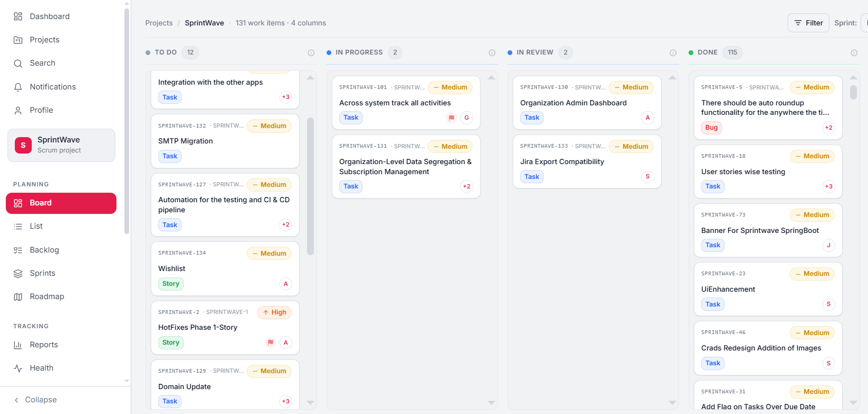Viewport: 868px width, 414px height.
Task: Switch to the List view icon
Action: [18, 227]
